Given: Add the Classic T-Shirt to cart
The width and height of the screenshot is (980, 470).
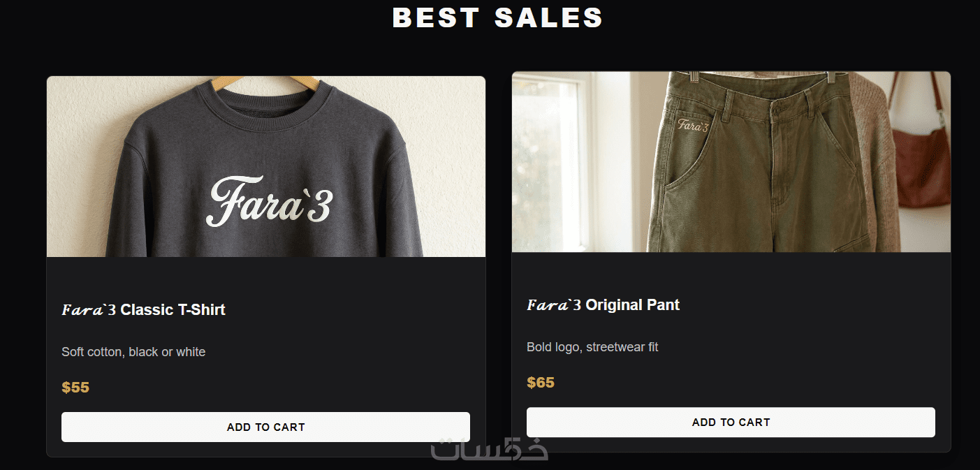Looking at the screenshot, I should (x=265, y=427).
